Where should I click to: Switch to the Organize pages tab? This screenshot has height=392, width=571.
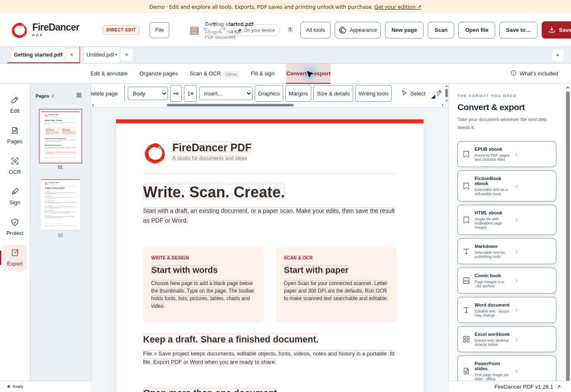tap(159, 73)
